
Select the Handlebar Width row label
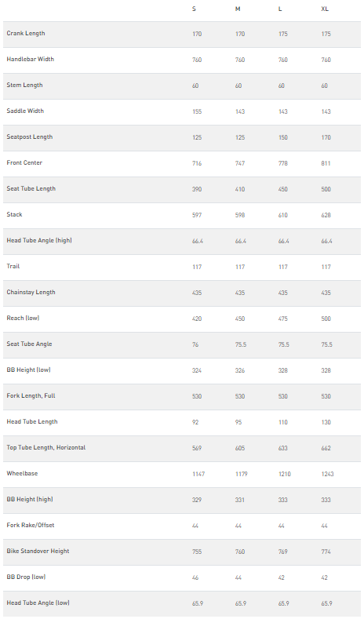(31, 59)
